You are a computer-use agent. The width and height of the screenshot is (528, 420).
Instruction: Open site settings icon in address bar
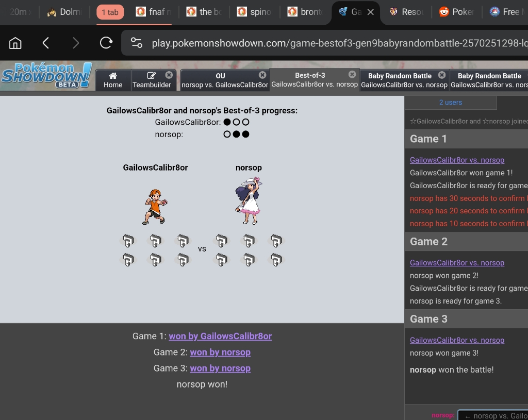click(x=137, y=43)
